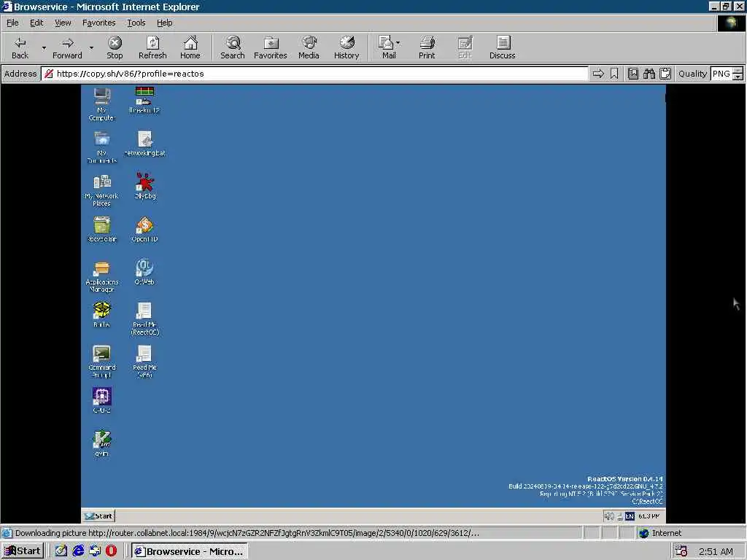The height and width of the screenshot is (560, 747).
Task: Click the binoculars find icon
Action: click(x=649, y=74)
